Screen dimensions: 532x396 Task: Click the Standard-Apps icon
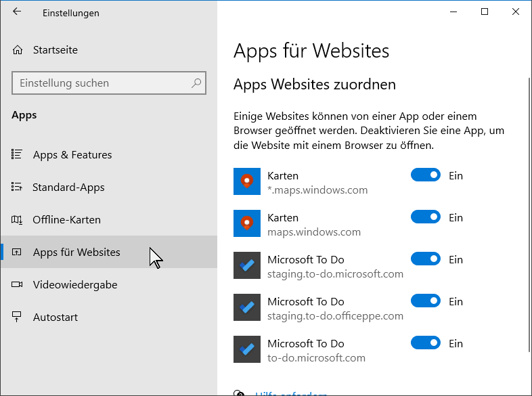(17, 187)
